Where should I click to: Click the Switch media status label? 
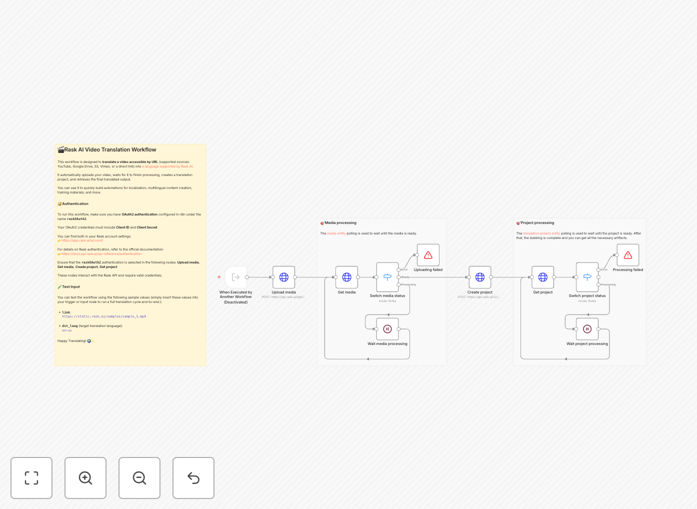pyautogui.click(x=387, y=296)
